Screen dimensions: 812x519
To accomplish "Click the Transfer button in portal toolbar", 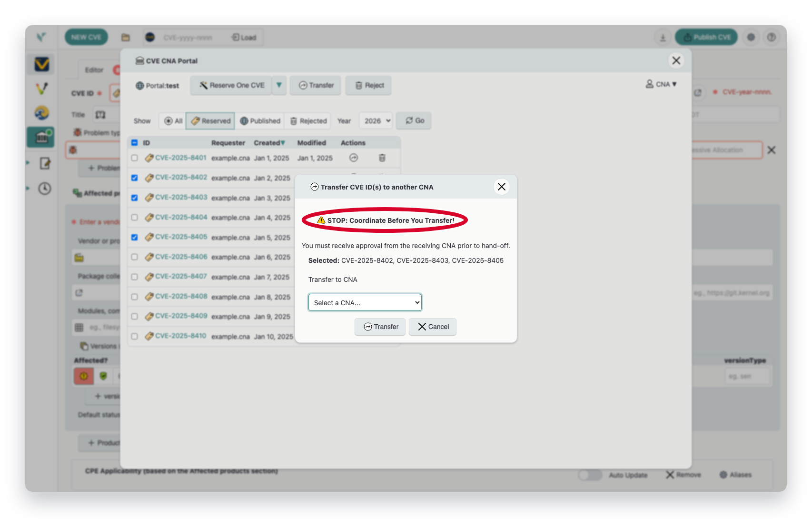I will pos(316,85).
